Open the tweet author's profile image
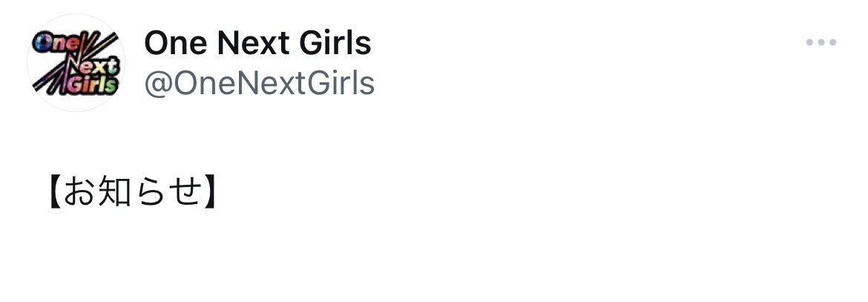This screenshot has height=302, width=868. pyautogui.click(x=75, y=63)
